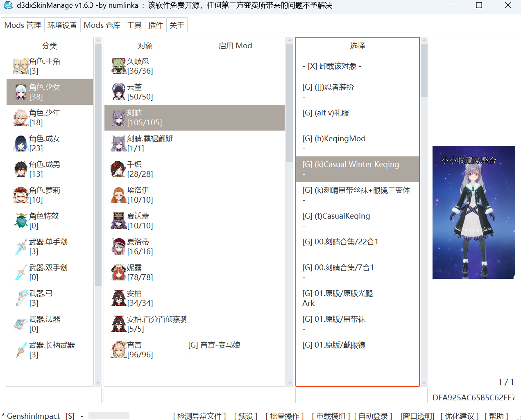The width and height of the screenshot is (521, 420).
Task: Click the Keqing mod preview image
Action: point(474,212)
